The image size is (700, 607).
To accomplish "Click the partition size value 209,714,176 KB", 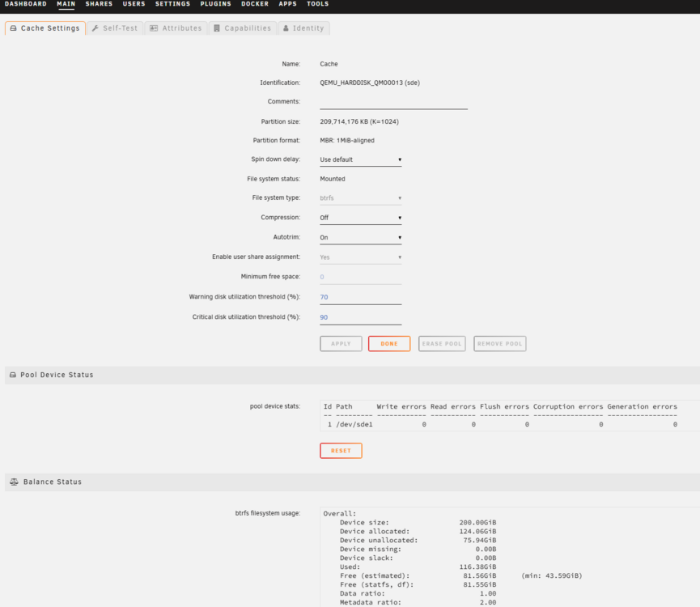I will point(359,122).
